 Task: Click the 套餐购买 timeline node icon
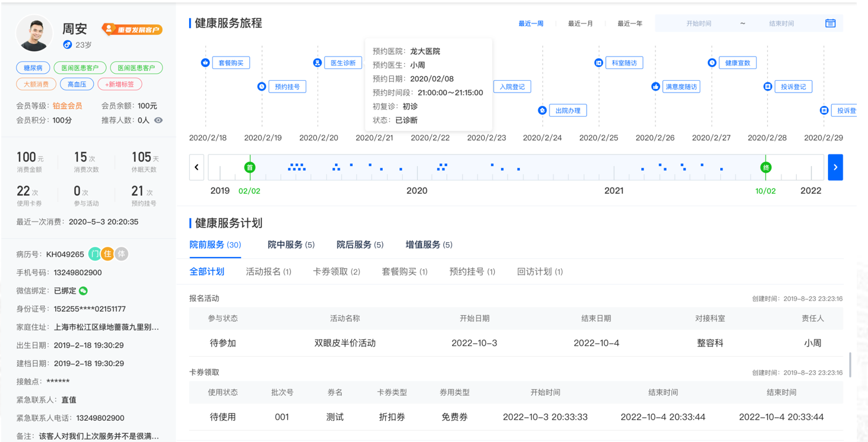[x=206, y=62]
